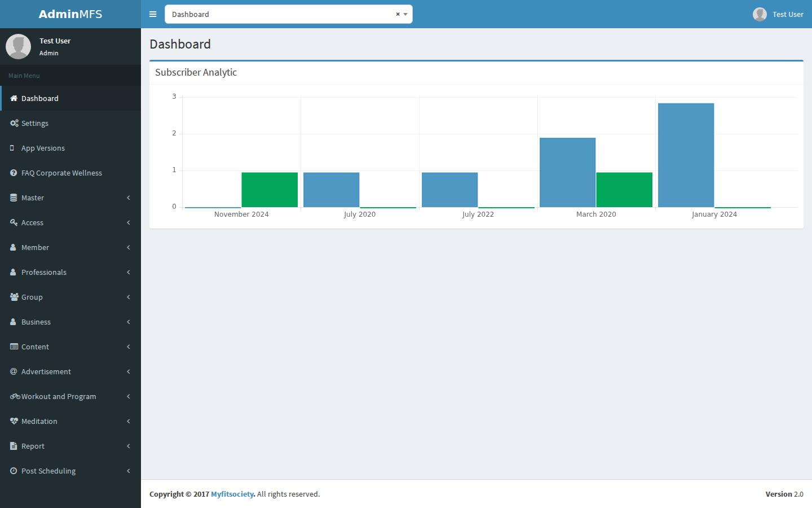
Task: Click the FAQ Corporate Wellness question icon
Action: tap(14, 173)
